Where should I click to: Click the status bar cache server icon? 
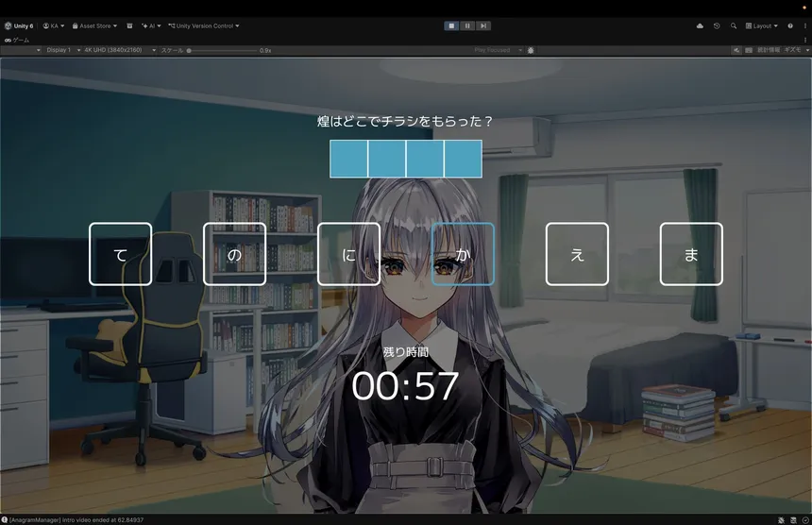(793, 520)
